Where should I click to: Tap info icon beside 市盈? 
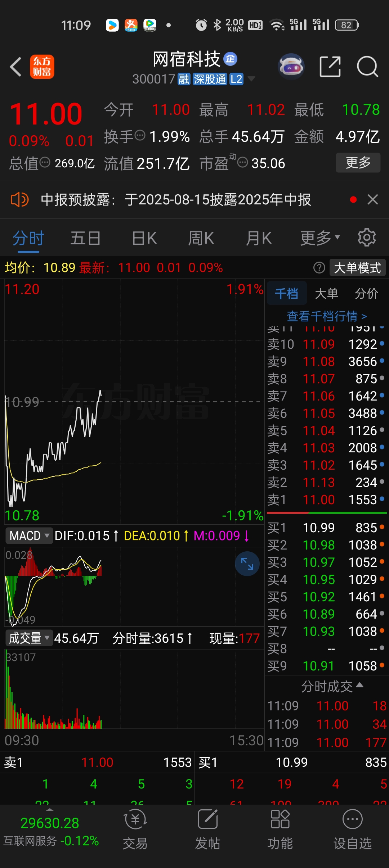243,162
